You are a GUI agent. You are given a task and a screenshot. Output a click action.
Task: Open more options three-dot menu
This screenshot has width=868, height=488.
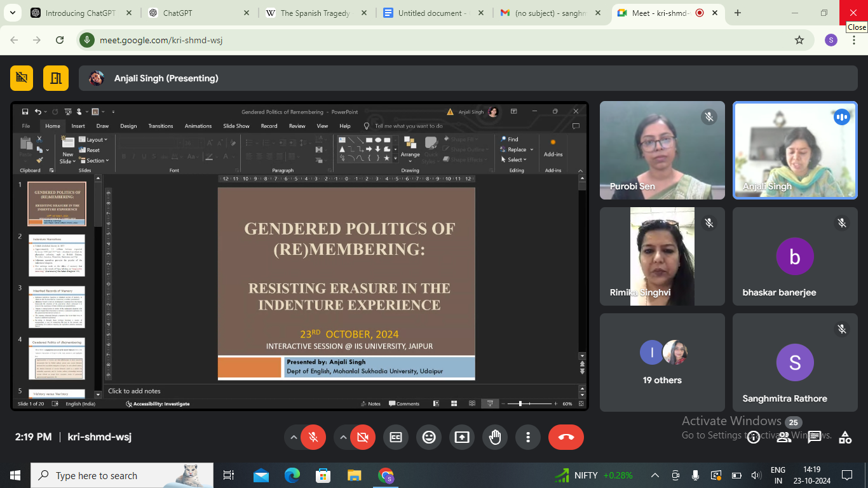pyautogui.click(x=528, y=437)
